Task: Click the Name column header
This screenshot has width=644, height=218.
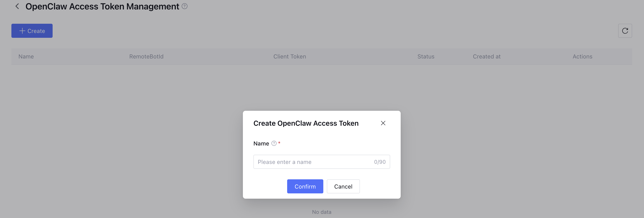Action: pyautogui.click(x=26, y=57)
